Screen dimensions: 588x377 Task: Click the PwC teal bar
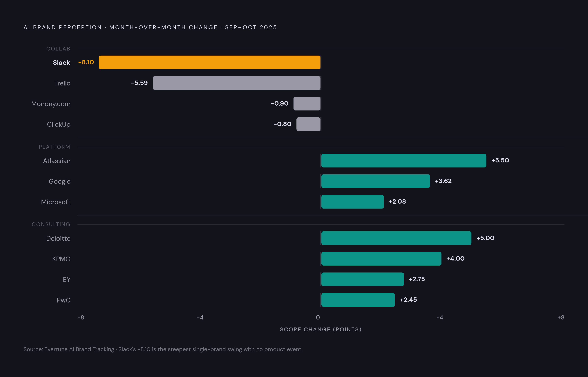pyautogui.click(x=358, y=300)
